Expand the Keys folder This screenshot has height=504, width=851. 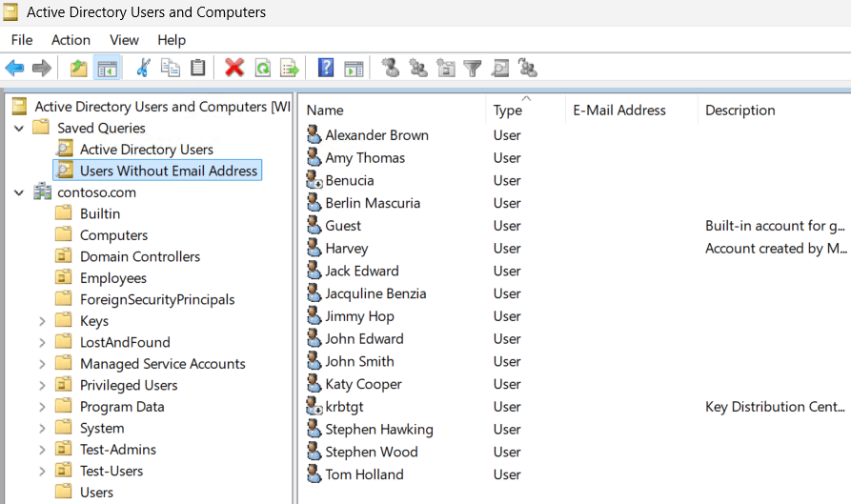point(42,321)
